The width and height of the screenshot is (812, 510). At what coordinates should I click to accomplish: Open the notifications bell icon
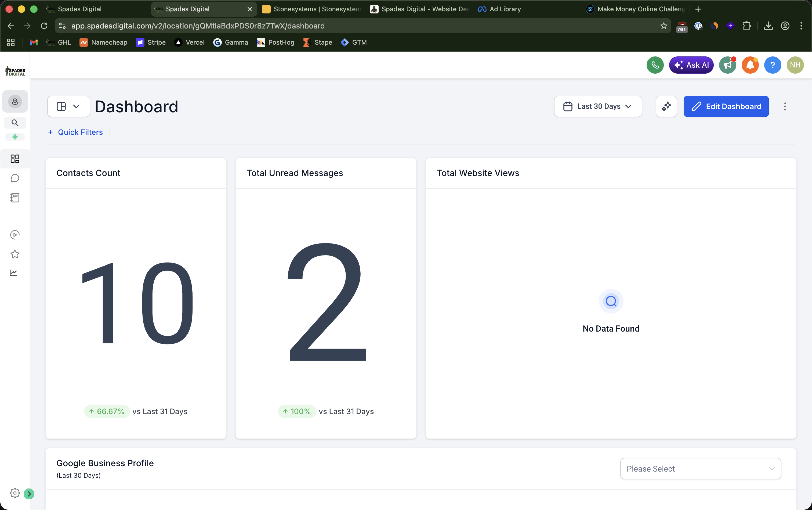(x=750, y=65)
